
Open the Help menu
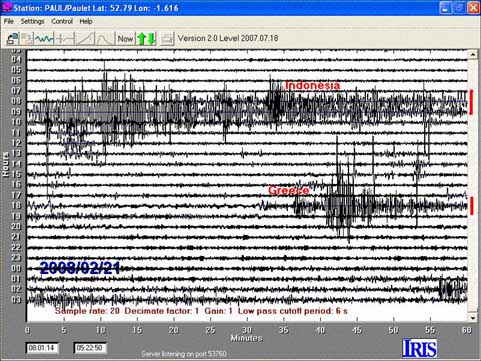[x=86, y=21]
